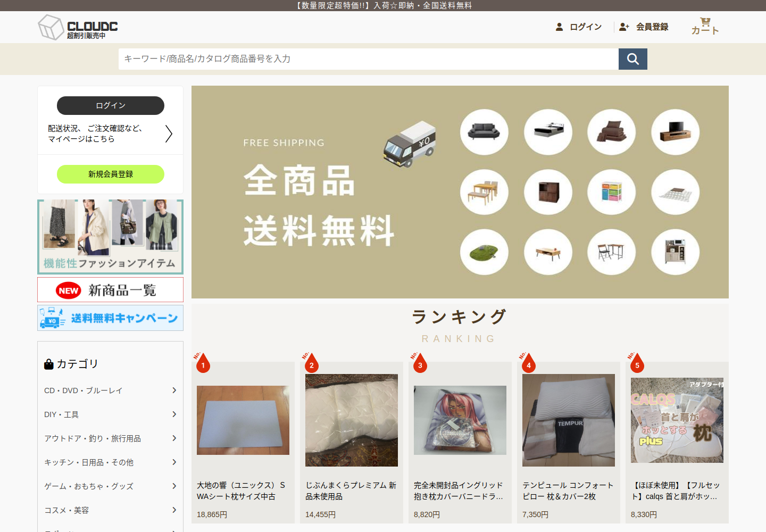Select the kitchen shelf rack circle
Image resolution: width=766 pixels, height=532 pixels.
[x=676, y=252]
